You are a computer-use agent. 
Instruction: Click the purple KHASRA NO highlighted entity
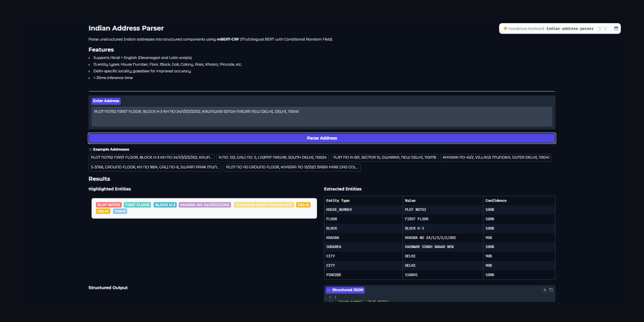pyautogui.click(x=205, y=205)
